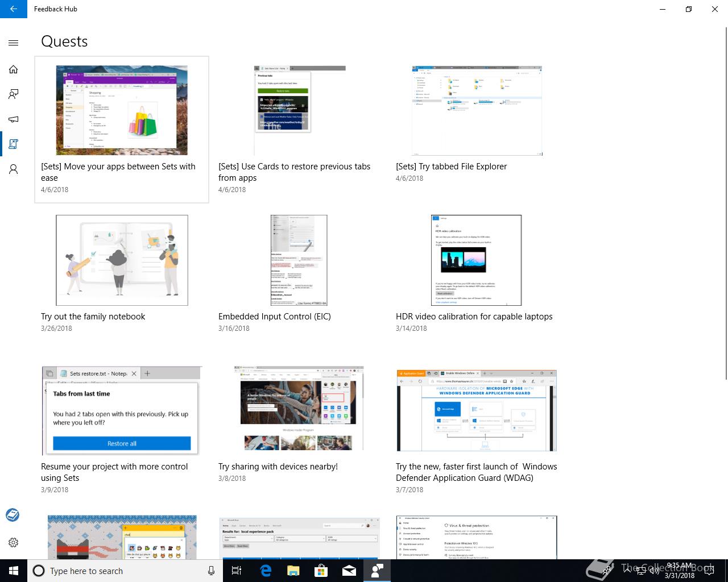Click the 3/16/2018 date text
Image resolution: width=728 pixels, height=582 pixels.
coord(234,329)
